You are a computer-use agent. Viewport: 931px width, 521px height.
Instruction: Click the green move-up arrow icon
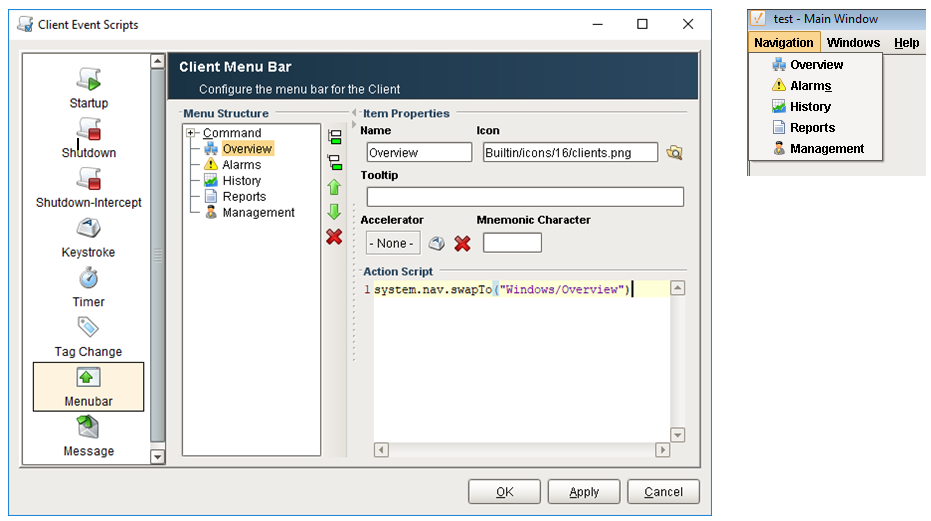pyautogui.click(x=334, y=187)
